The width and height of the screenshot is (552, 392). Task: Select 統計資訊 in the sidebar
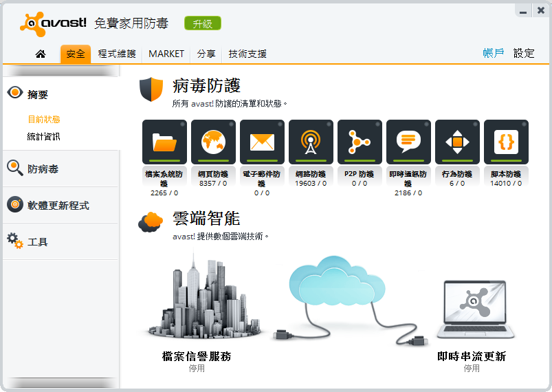44,136
